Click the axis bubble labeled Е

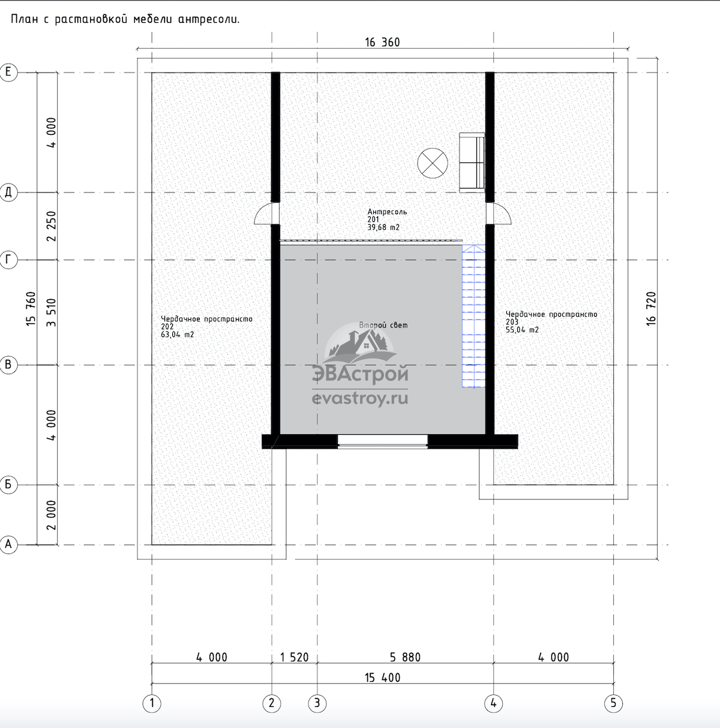tap(8, 72)
